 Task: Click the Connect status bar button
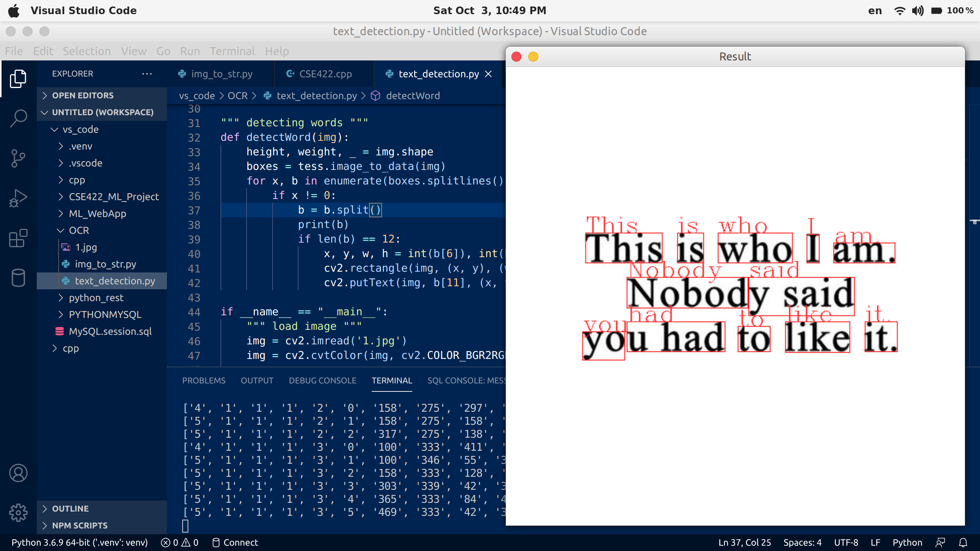pyautogui.click(x=235, y=543)
